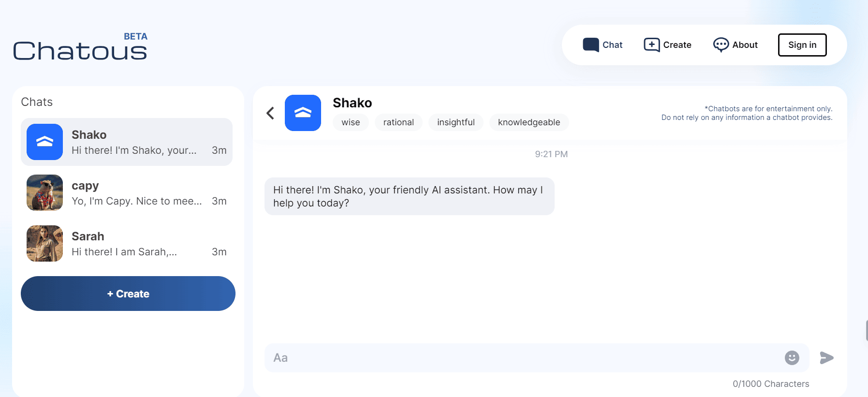This screenshot has width=868, height=397.
Task: Click the Sign in button
Action: [x=802, y=44]
